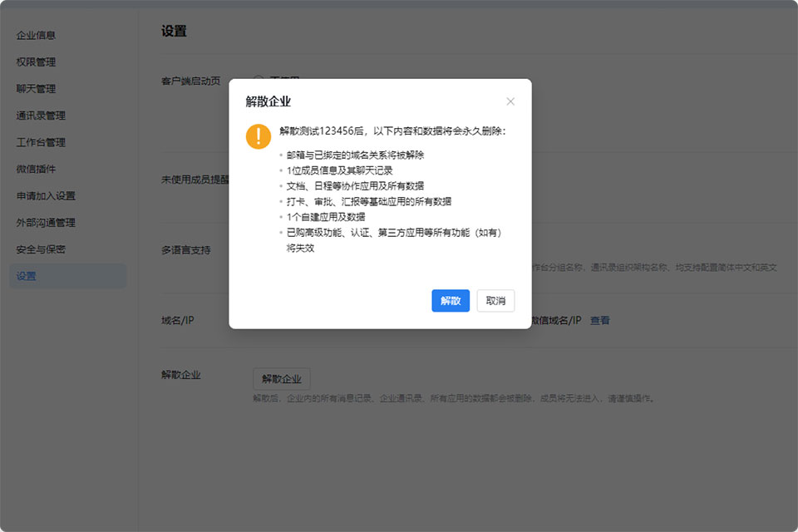The height and width of the screenshot is (532, 798).
Task: Click the 设置 page heading
Action: [174, 31]
